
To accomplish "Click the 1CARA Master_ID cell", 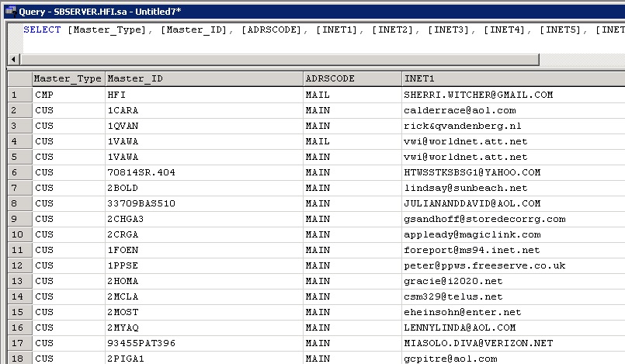I will click(204, 110).
